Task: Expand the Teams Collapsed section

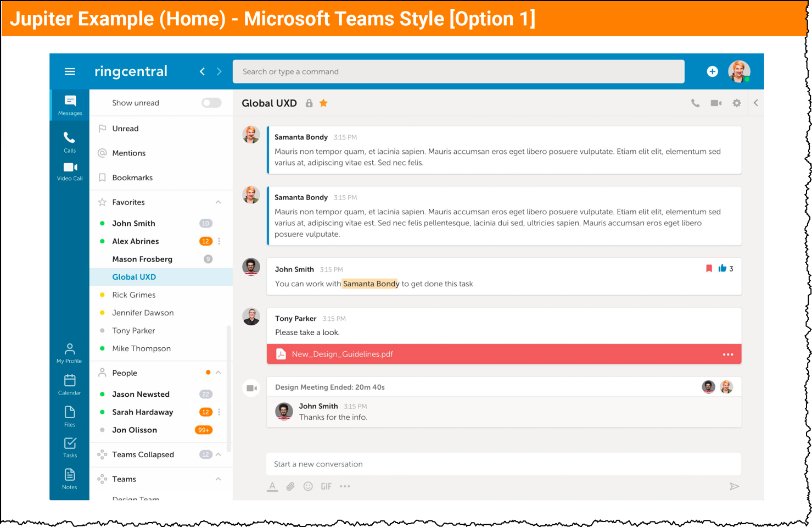Action: (219, 454)
